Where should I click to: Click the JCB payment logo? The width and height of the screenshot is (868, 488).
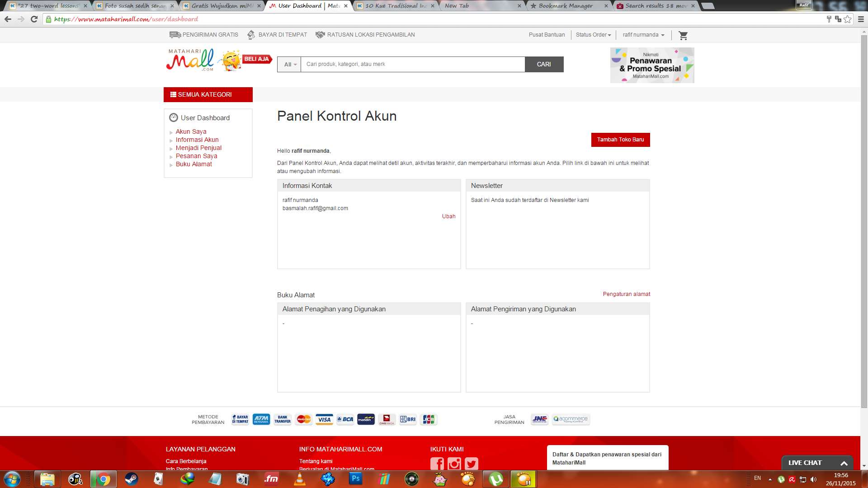429,419
